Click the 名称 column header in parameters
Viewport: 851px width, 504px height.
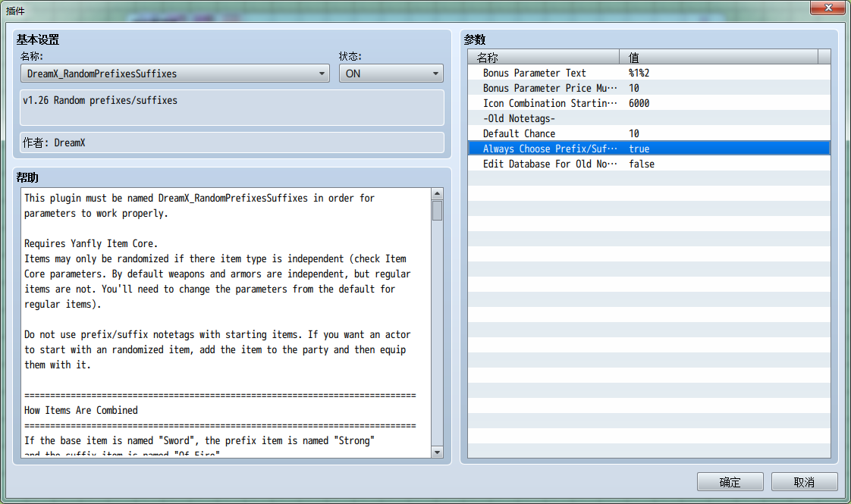click(543, 57)
